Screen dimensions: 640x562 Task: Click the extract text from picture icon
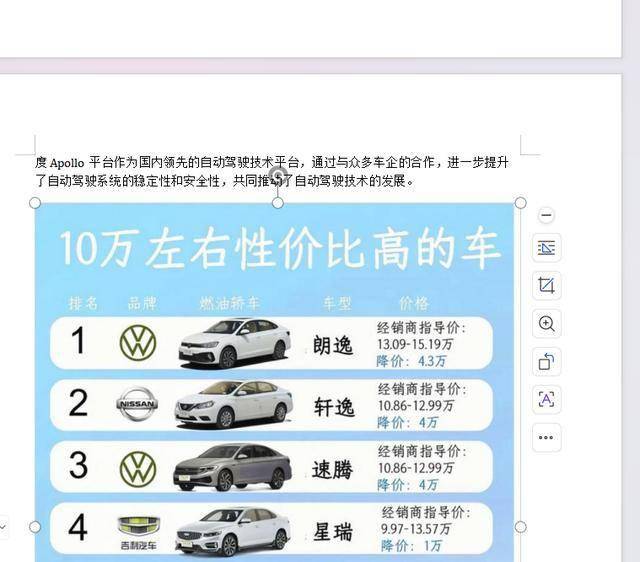pyautogui.click(x=547, y=399)
